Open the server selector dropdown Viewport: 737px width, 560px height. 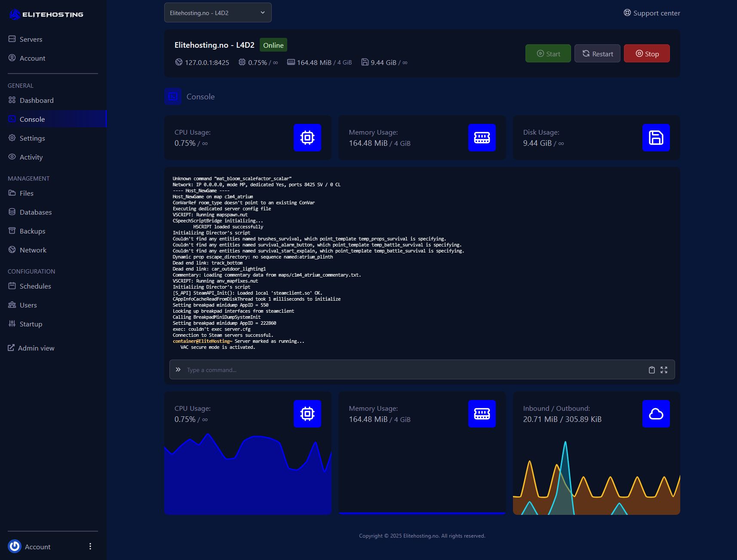point(218,12)
